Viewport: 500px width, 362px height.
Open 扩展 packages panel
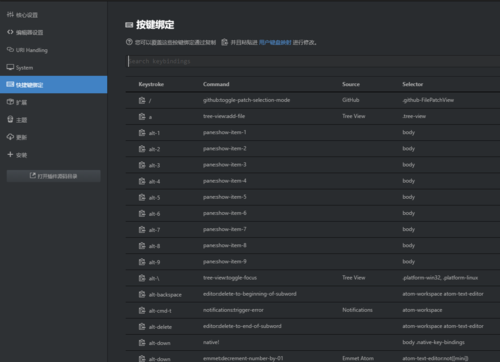[x=53, y=102]
